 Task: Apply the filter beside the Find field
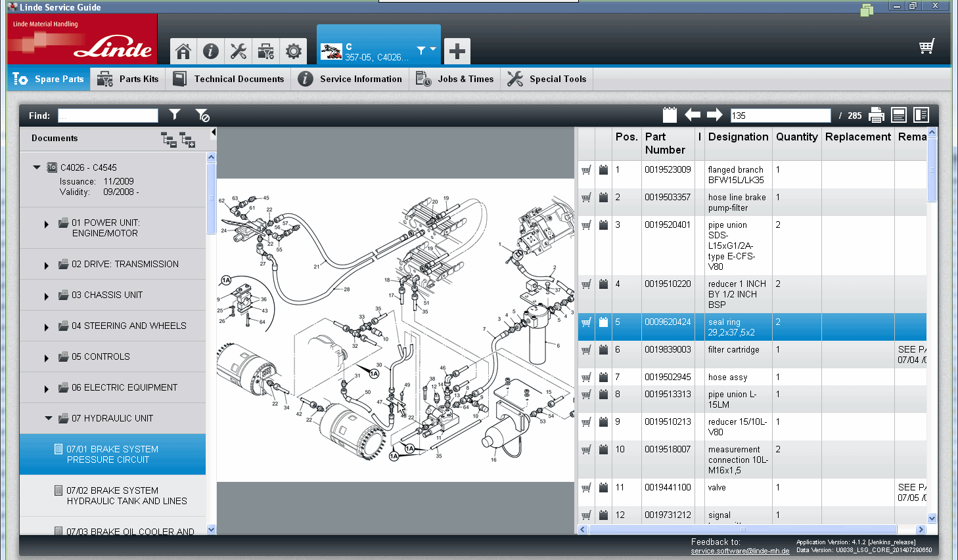pyautogui.click(x=174, y=115)
